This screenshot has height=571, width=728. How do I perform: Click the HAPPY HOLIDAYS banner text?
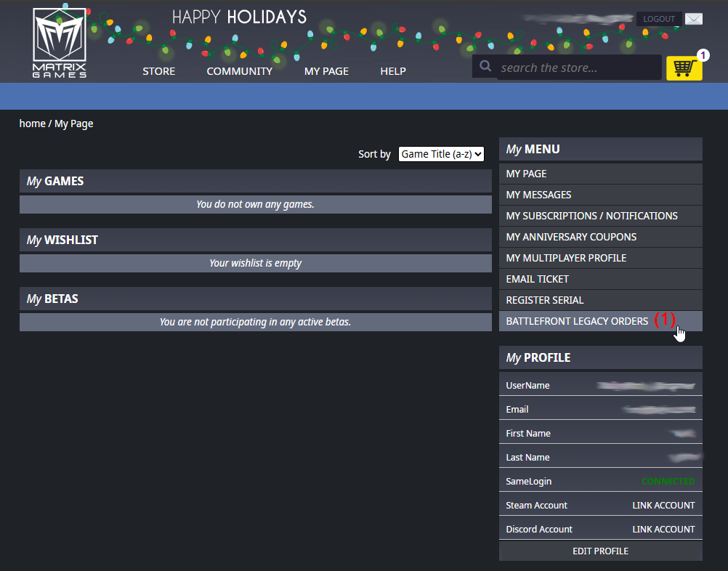point(239,17)
